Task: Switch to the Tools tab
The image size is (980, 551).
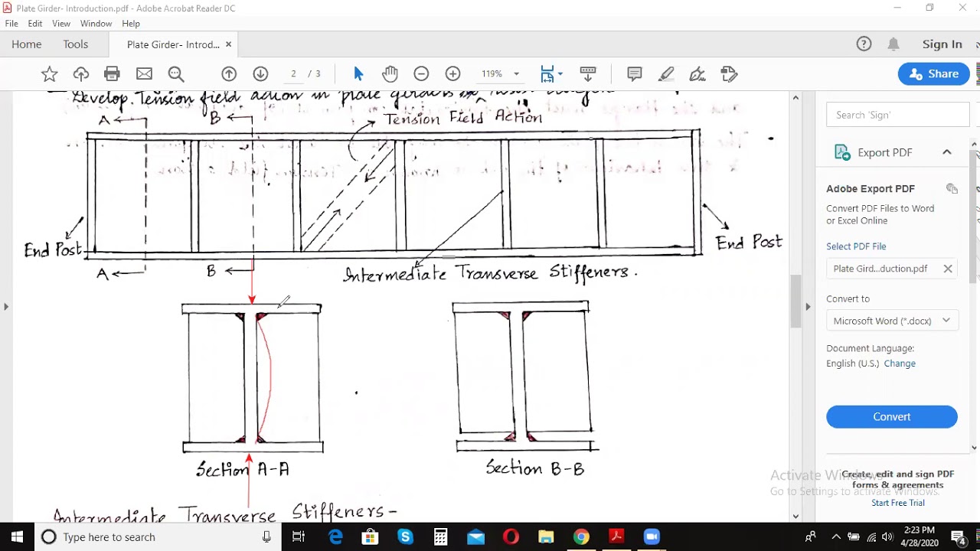Action: tap(76, 44)
